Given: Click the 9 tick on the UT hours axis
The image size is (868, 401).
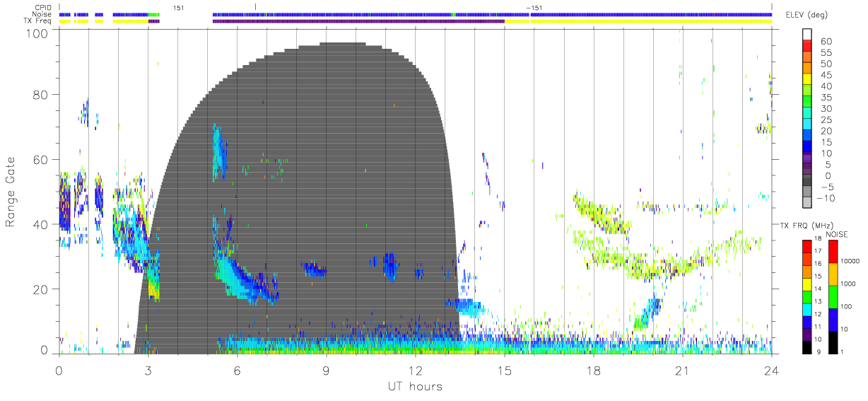Looking at the screenshot, I should (x=326, y=371).
